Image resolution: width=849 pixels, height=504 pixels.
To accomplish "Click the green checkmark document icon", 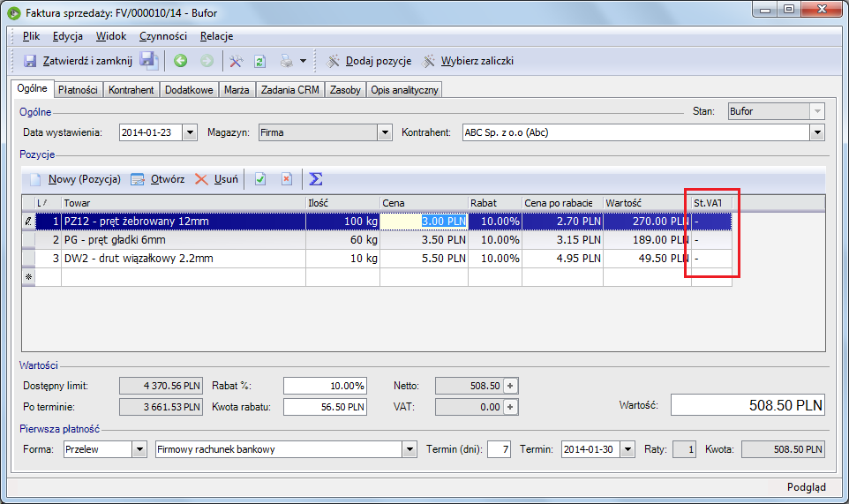I will (260, 179).
